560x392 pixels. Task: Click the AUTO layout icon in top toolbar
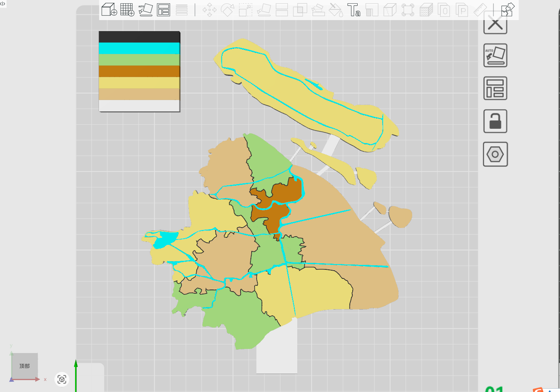point(145,9)
